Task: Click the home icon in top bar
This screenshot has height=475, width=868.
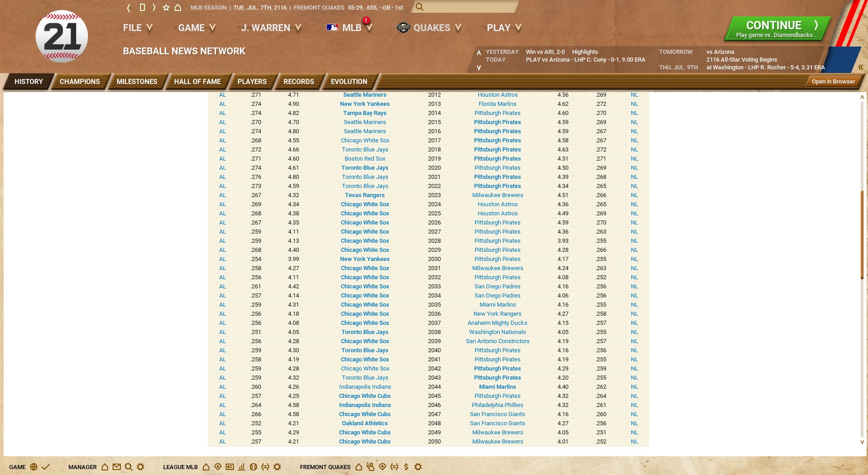Action: coord(178,8)
